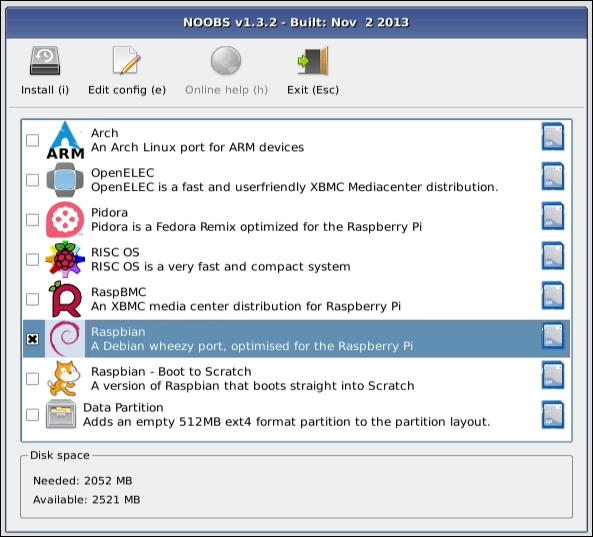The height and width of the screenshot is (537, 593).
Task: Click the Pidora logo icon
Action: [65, 219]
